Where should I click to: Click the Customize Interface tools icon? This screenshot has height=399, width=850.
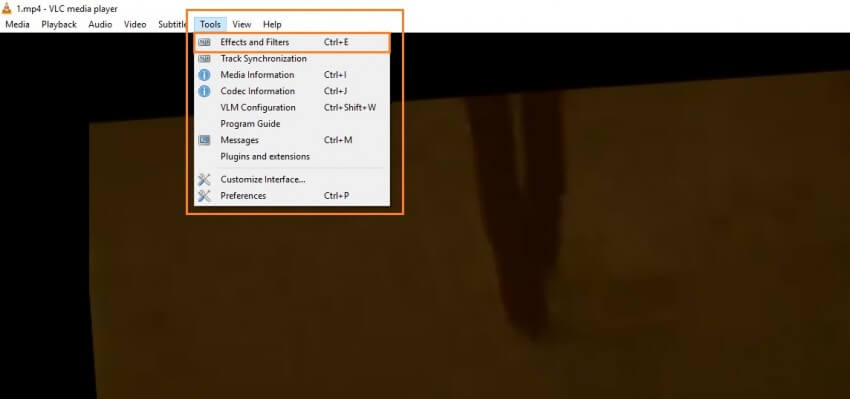tap(204, 179)
